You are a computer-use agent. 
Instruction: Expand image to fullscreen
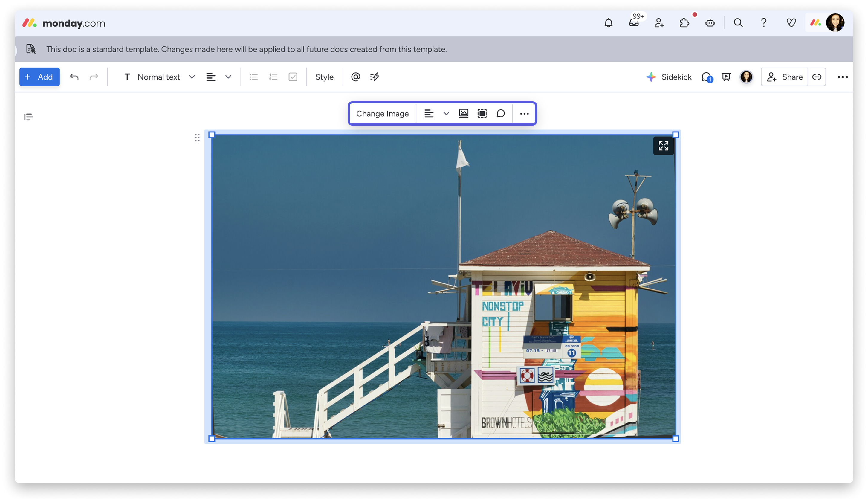point(663,146)
